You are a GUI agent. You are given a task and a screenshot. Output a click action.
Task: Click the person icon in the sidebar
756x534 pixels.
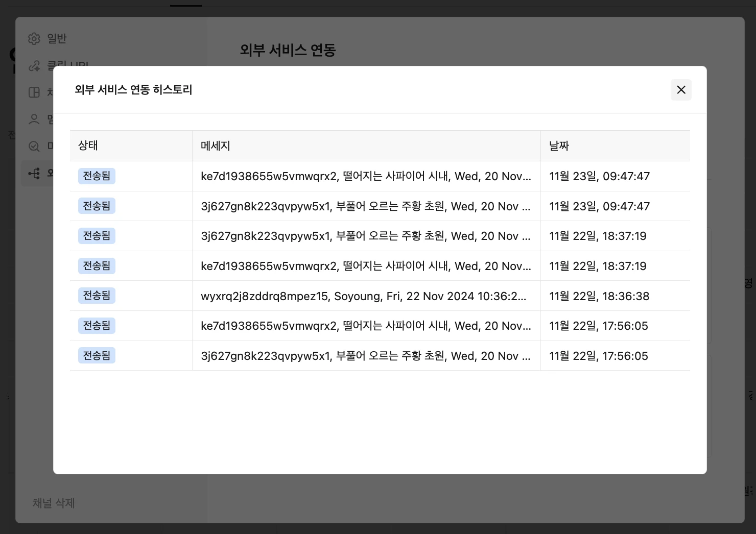pos(34,119)
